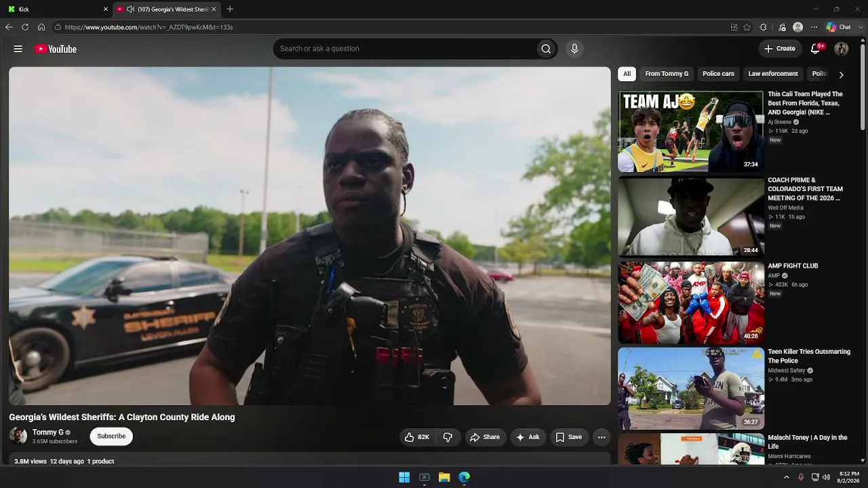Dislike the video with thumbs down

[448, 437]
